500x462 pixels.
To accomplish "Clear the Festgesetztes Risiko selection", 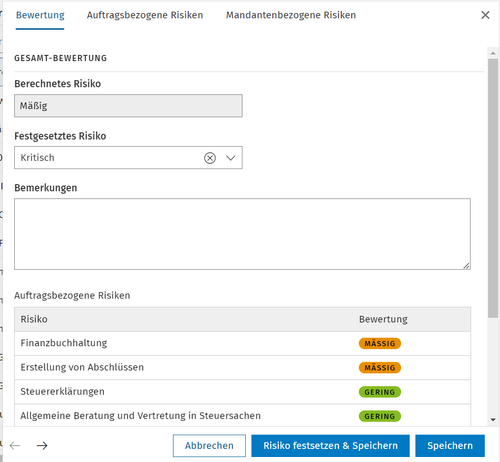I will point(210,158).
